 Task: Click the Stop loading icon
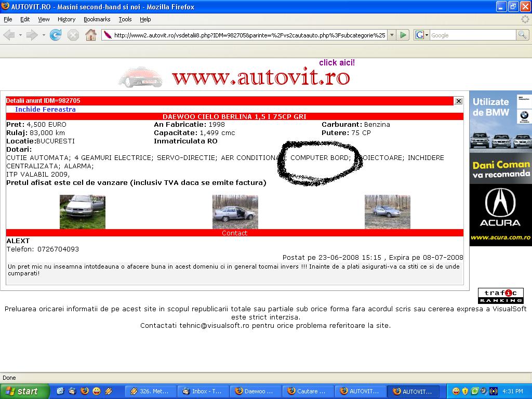pos(73,35)
